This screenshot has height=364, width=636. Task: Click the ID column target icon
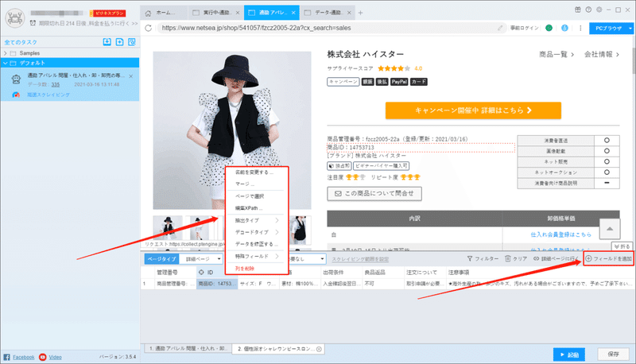click(201, 273)
